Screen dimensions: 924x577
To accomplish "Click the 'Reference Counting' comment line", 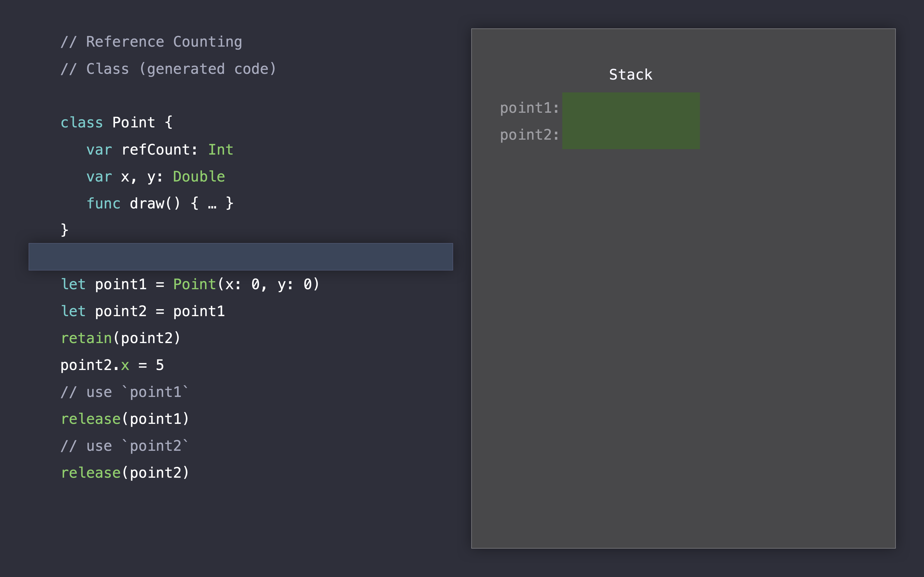I will [x=151, y=42].
